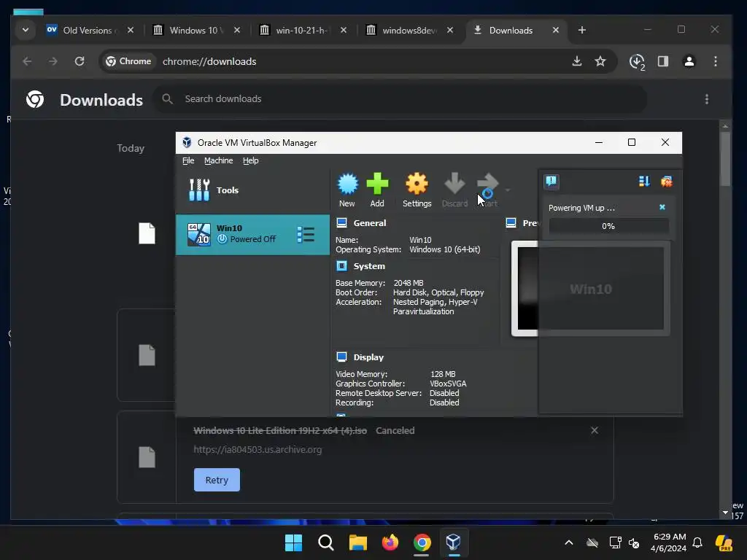Viewport: 747px width, 560px height.
Task: Reload the Chrome downloads page
Action: point(80,61)
